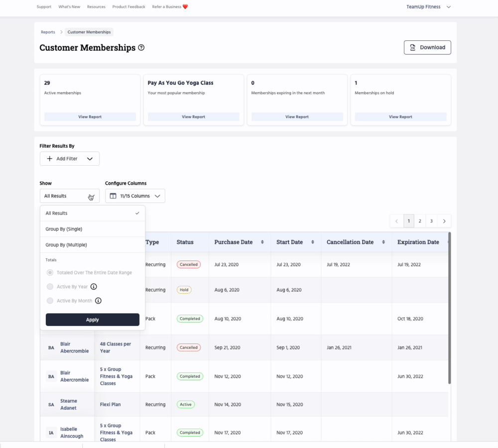View Report for Active memberships
The height and width of the screenshot is (448, 498).
pyautogui.click(x=90, y=117)
